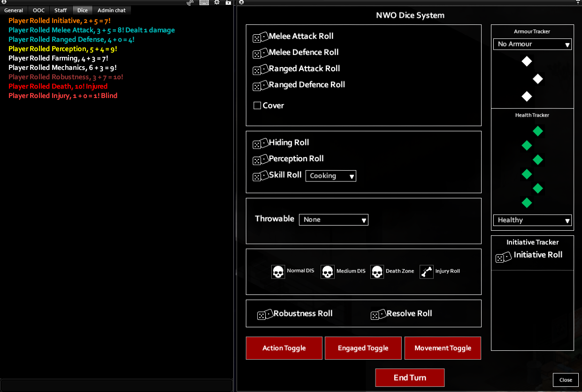This screenshot has height=392, width=582.
Task: Switch the Engaged Toggle state
Action: pos(363,348)
